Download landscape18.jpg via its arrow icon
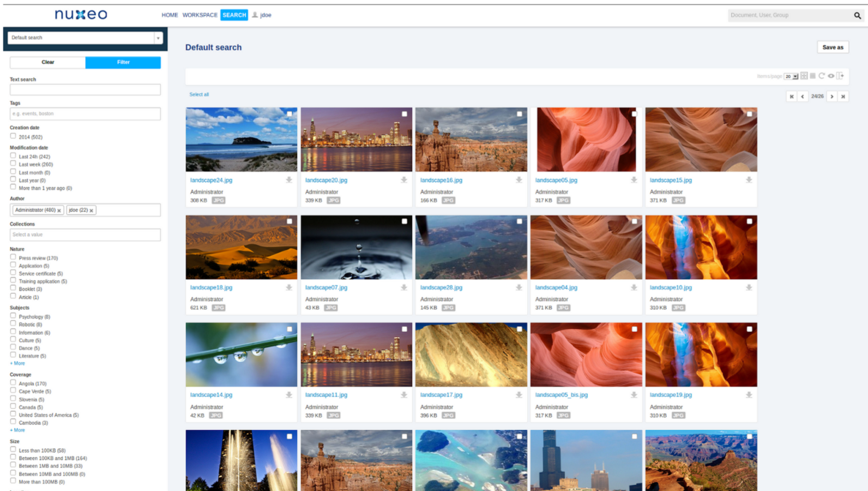 coord(289,288)
